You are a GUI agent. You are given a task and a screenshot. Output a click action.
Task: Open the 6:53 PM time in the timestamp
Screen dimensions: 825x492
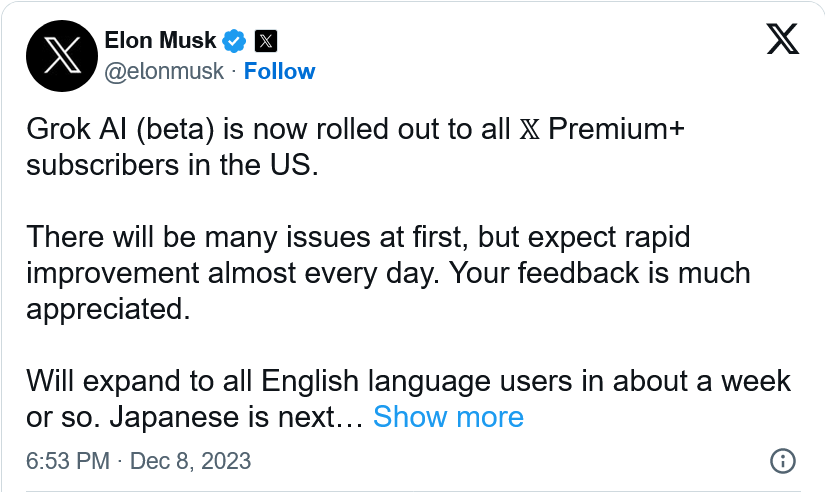[x=68, y=461]
